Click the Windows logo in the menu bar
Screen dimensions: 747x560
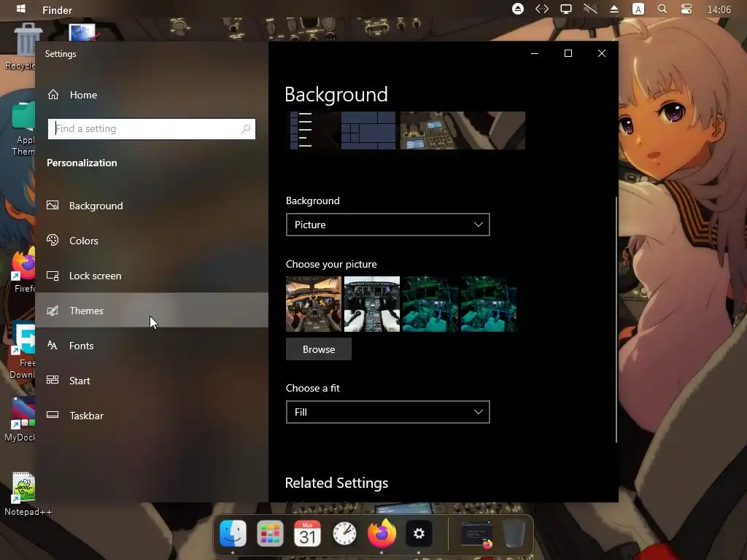[21, 9]
